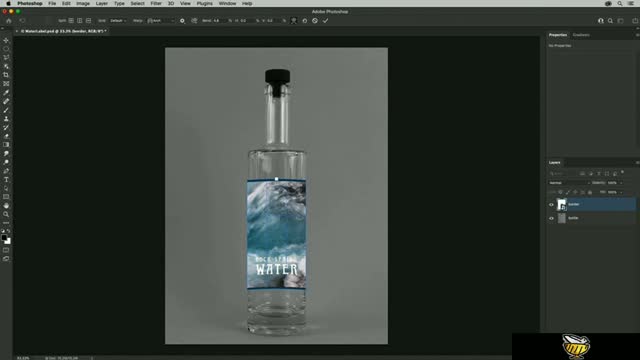The image size is (640, 360).
Task: Select the Frame tool
Action: 6,84
